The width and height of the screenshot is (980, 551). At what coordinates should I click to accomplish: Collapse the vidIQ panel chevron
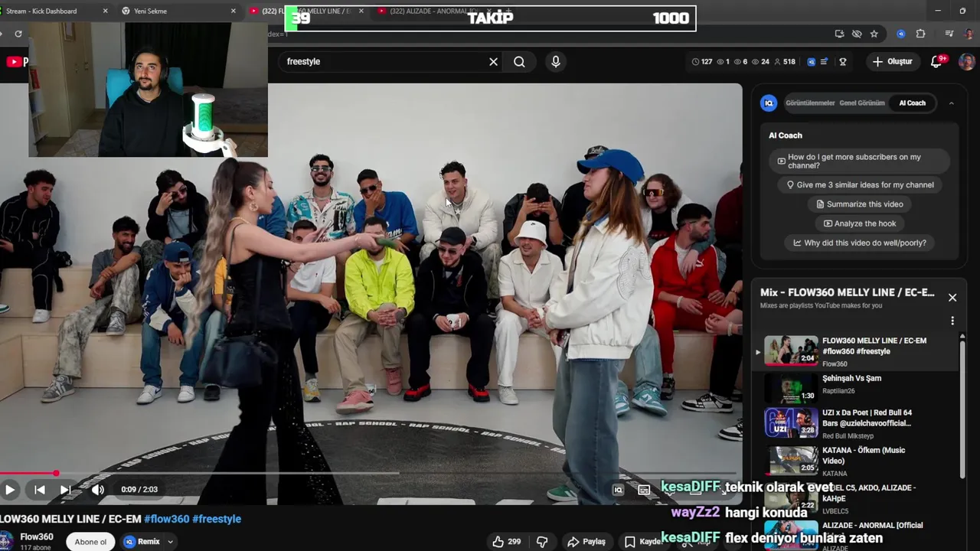click(x=952, y=103)
